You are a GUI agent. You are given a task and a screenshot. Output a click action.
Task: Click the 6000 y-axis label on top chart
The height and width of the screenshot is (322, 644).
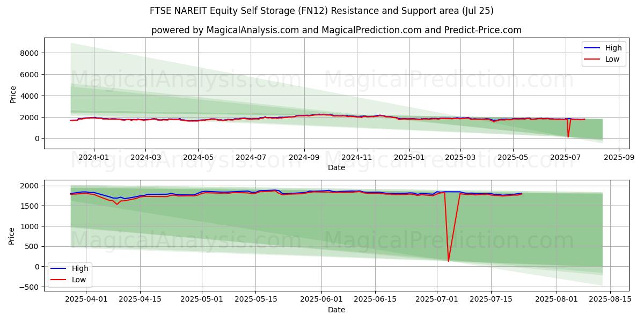coord(30,74)
